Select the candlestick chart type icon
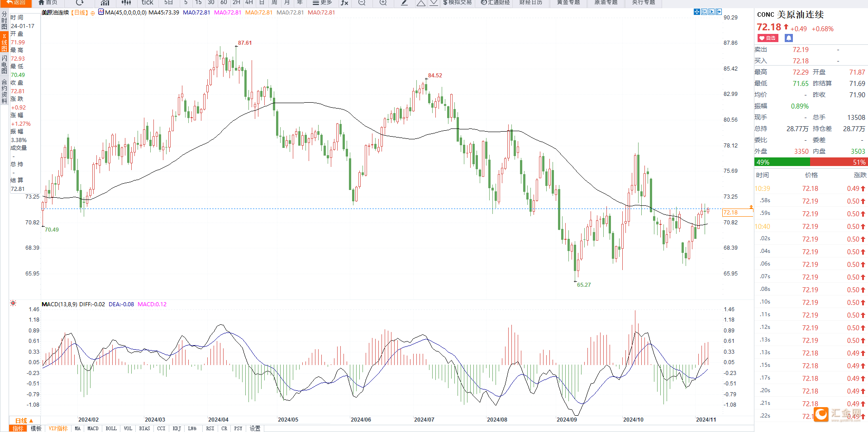The width and height of the screenshot is (868, 432). [126, 2]
